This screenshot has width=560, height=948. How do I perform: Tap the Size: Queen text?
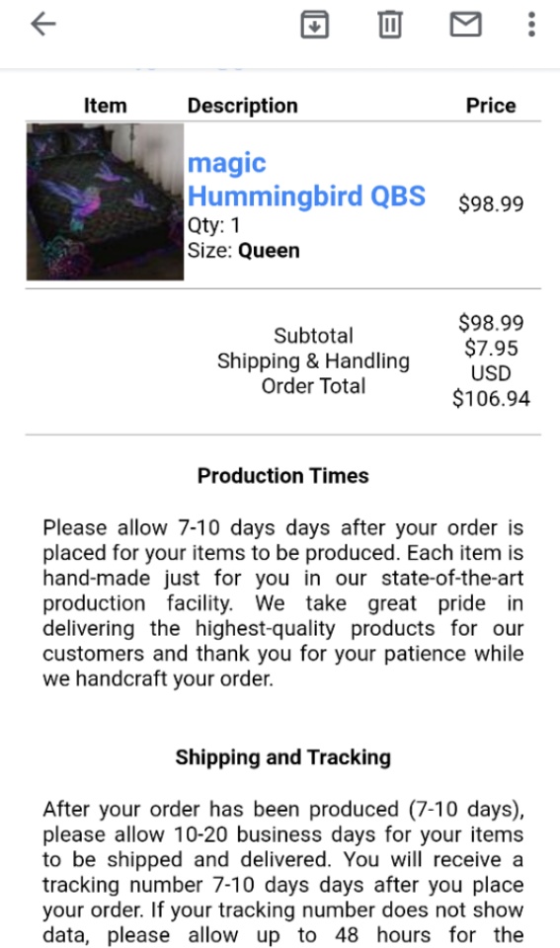243,250
